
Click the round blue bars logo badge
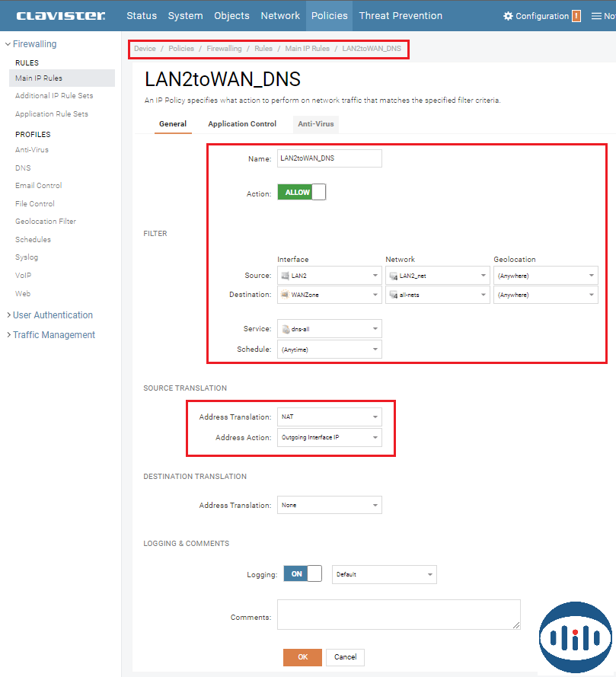(x=575, y=637)
